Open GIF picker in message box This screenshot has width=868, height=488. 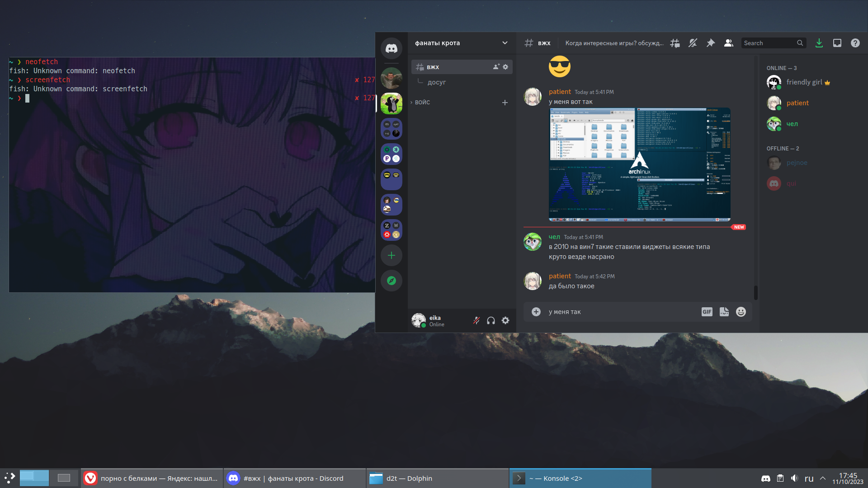coord(707,312)
